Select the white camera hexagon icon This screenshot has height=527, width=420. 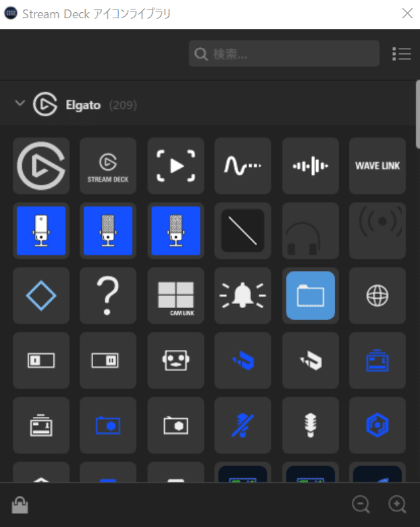point(176,425)
